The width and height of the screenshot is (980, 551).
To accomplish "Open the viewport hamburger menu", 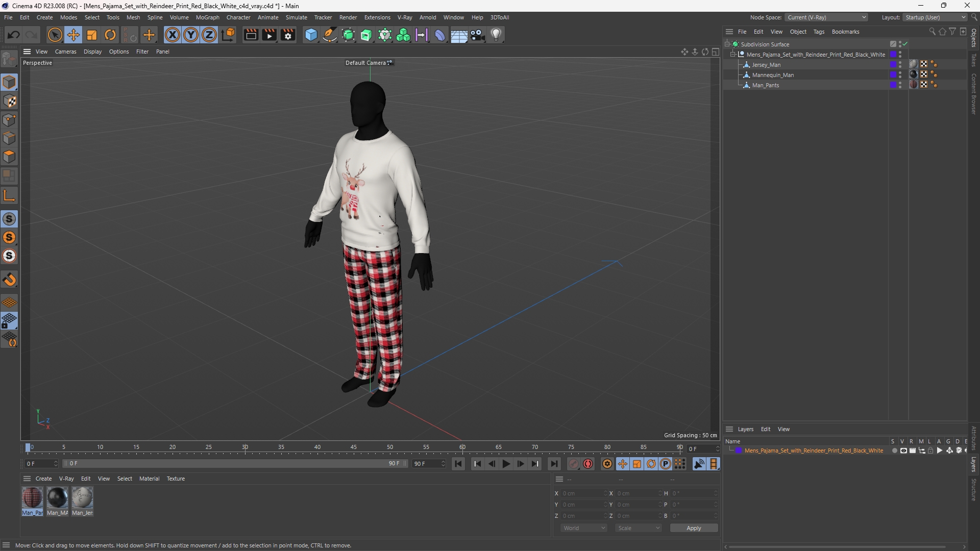I will point(27,52).
